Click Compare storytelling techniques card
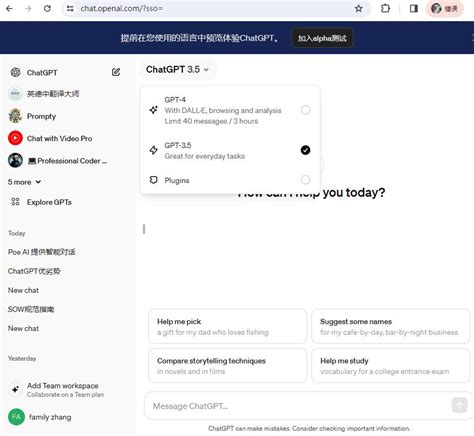The width and height of the screenshot is (474, 436). pyautogui.click(x=227, y=366)
